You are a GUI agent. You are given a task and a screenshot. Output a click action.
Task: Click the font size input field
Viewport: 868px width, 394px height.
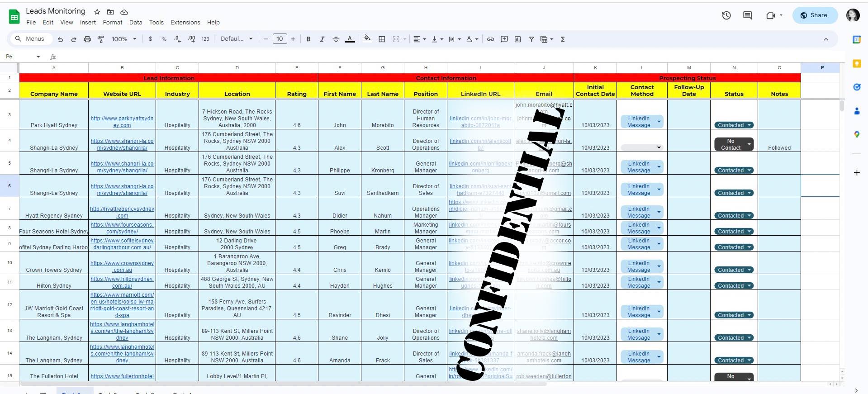280,39
